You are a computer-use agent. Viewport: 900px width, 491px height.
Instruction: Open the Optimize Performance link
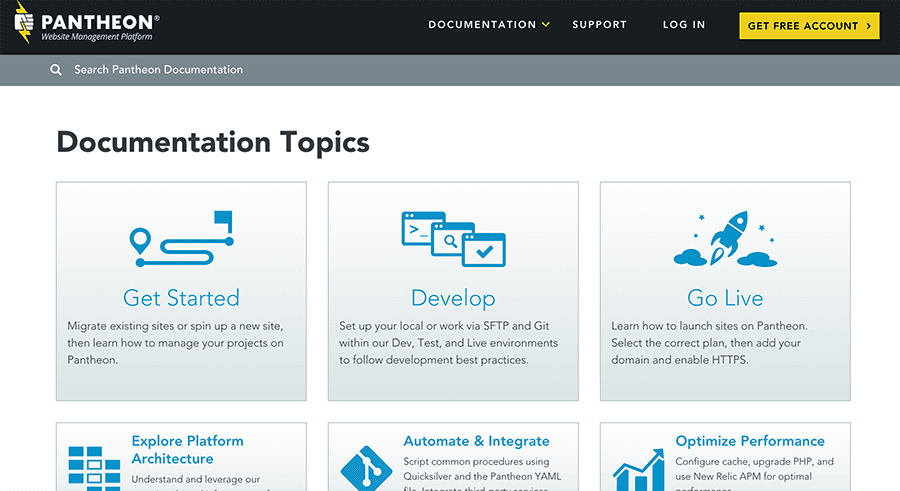coord(750,441)
